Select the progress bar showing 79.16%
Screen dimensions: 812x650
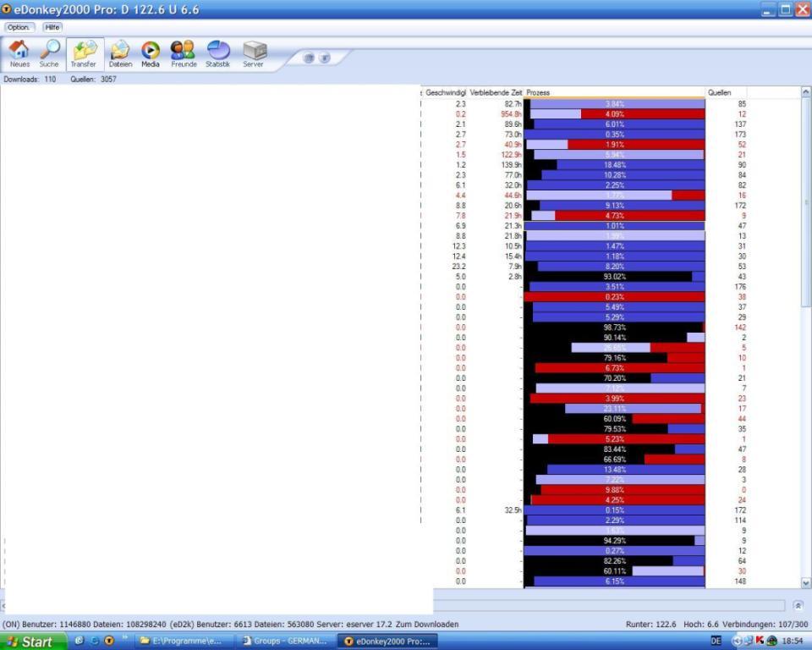point(615,358)
